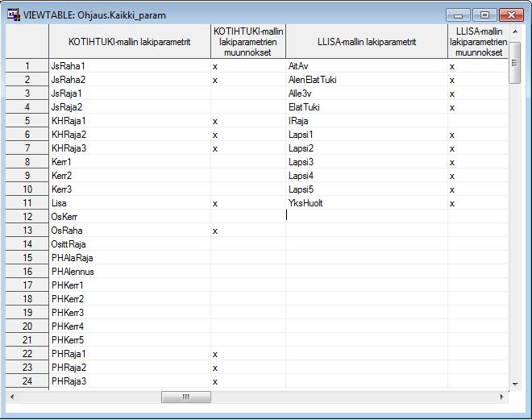Click the horizontal scrollbar thumb
This screenshot has height=420, width=532.
pyautogui.click(x=186, y=397)
